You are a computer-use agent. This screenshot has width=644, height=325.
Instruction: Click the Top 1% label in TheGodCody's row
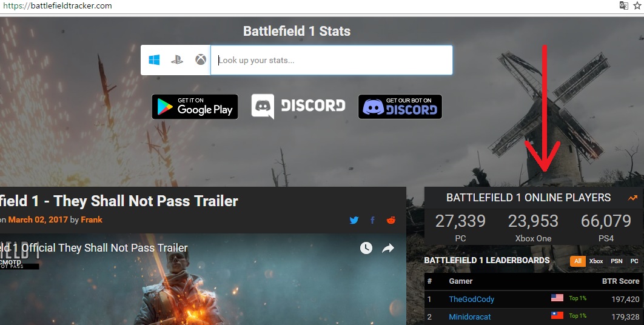(577, 298)
